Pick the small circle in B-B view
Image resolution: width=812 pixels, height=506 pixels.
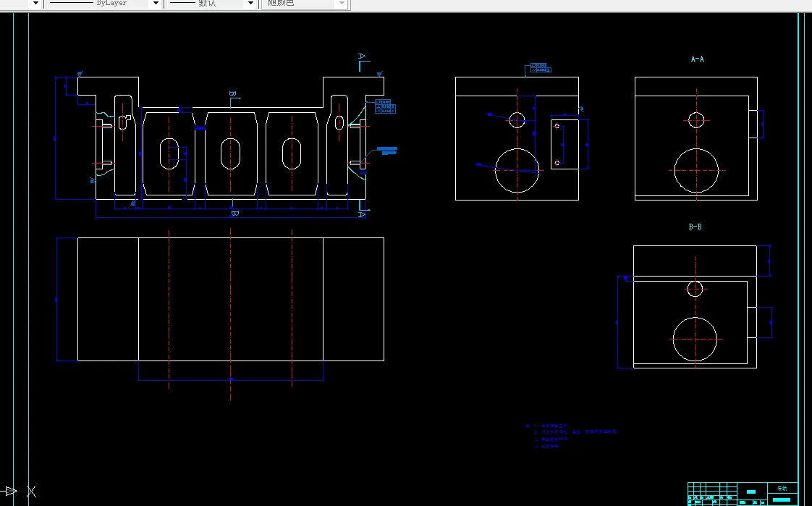[695, 289]
